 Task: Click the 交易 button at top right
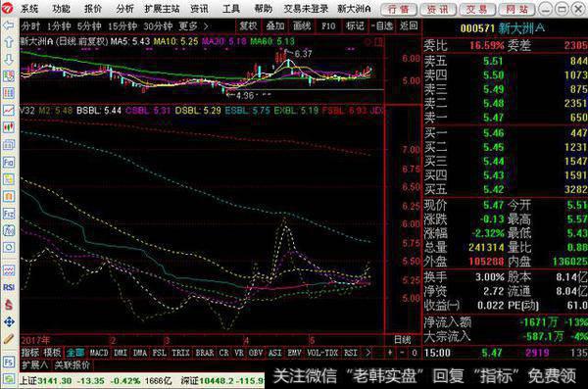[x=477, y=9]
